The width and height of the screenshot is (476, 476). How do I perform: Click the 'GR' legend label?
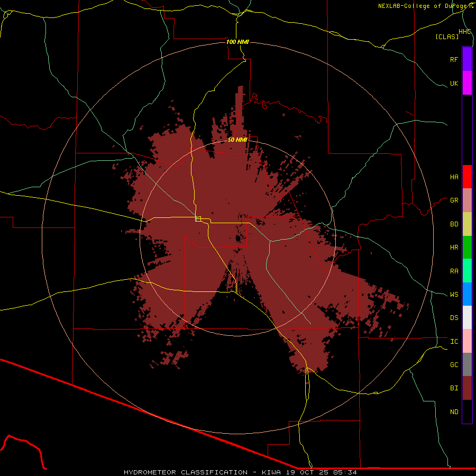454,200
